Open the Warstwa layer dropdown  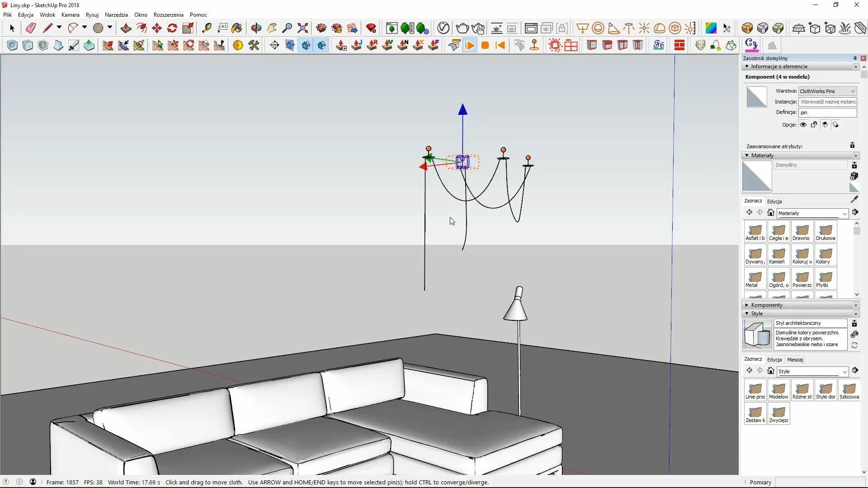827,91
